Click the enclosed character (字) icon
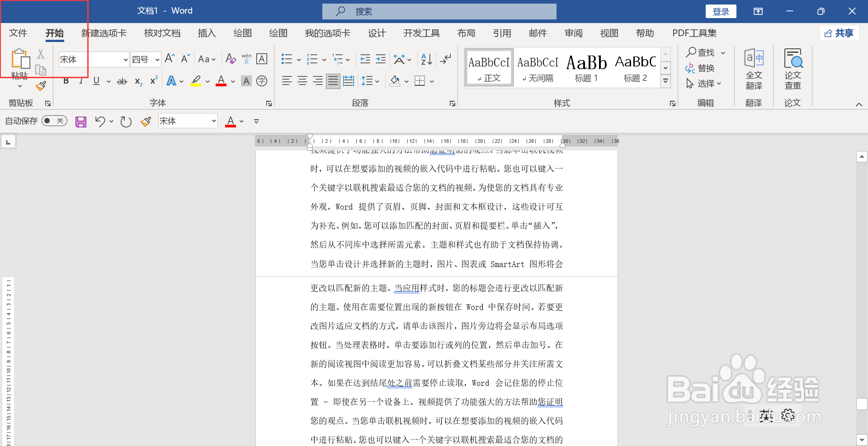868x446 pixels. pyautogui.click(x=262, y=81)
